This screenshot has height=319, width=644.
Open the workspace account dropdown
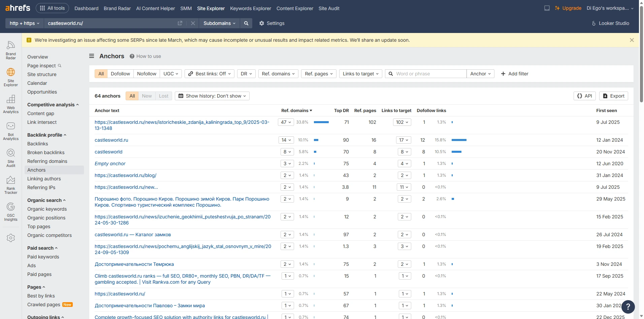pos(610,8)
